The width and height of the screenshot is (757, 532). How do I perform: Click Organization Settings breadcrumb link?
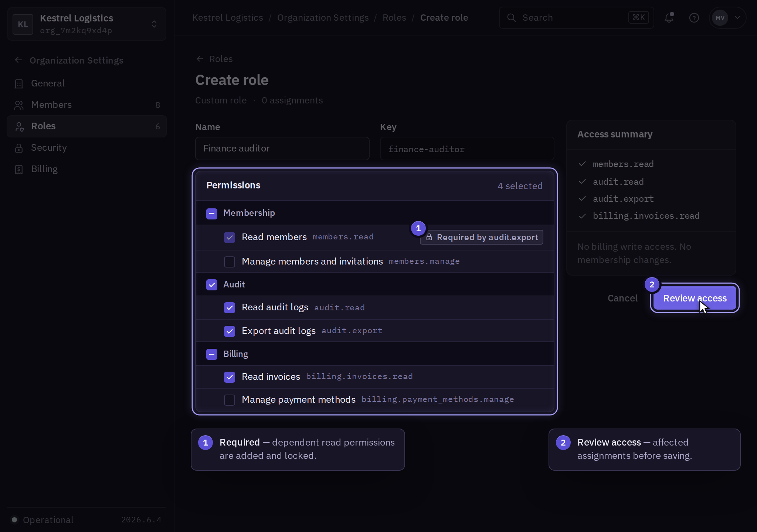click(323, 17)
